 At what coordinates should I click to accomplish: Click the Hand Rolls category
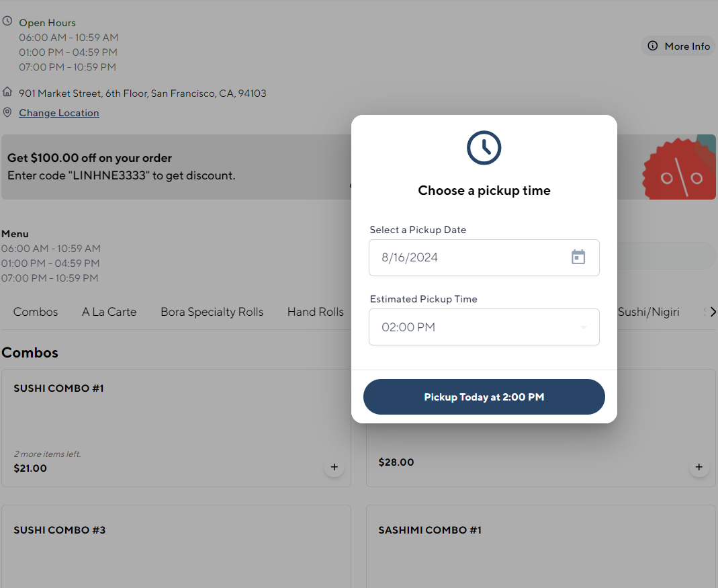click(316, 312)
